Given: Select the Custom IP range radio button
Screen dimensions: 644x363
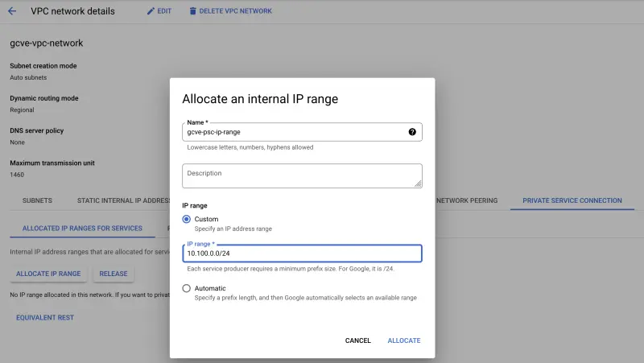Looking at the screenshot, I should (x=187, y=219).
